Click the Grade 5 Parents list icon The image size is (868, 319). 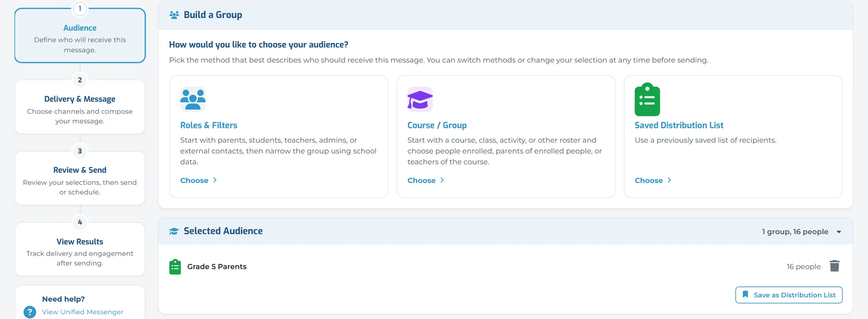pyautogui.click(x=175, y=267)
